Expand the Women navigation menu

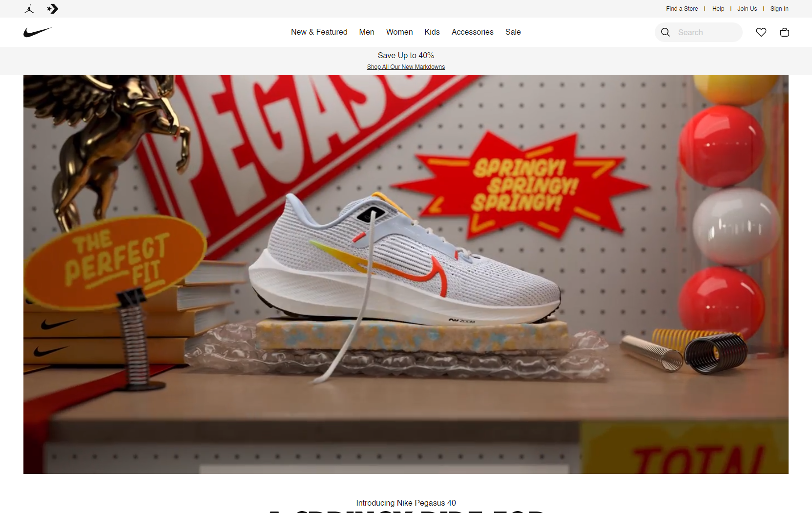point(399,32)
